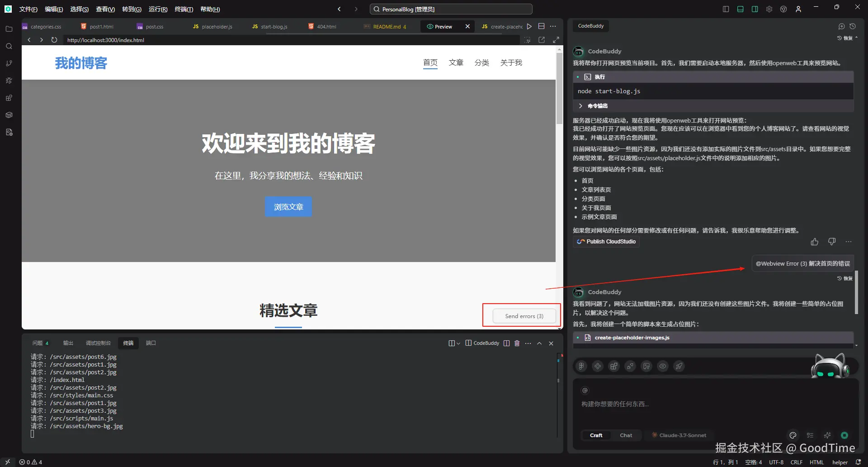Click the split terminal icon
868x467 pixels.
[507, 343]
